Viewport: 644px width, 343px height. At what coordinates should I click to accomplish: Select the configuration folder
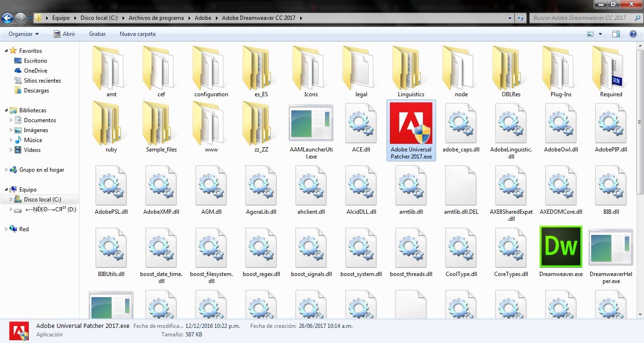(211, 71)
